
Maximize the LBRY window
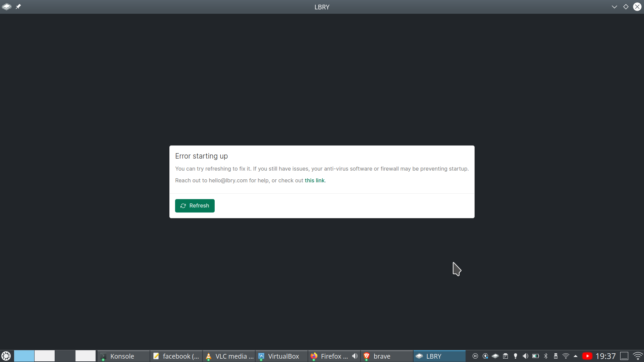coord(626,7)
